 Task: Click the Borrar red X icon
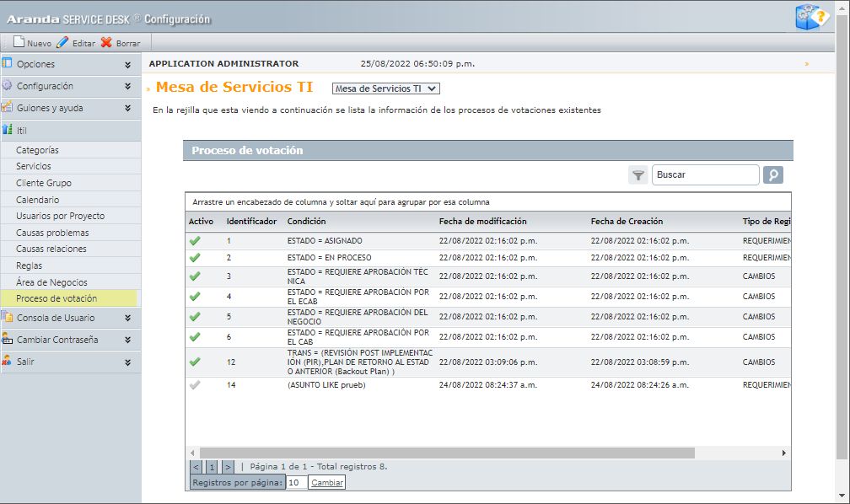click(106, 42)
